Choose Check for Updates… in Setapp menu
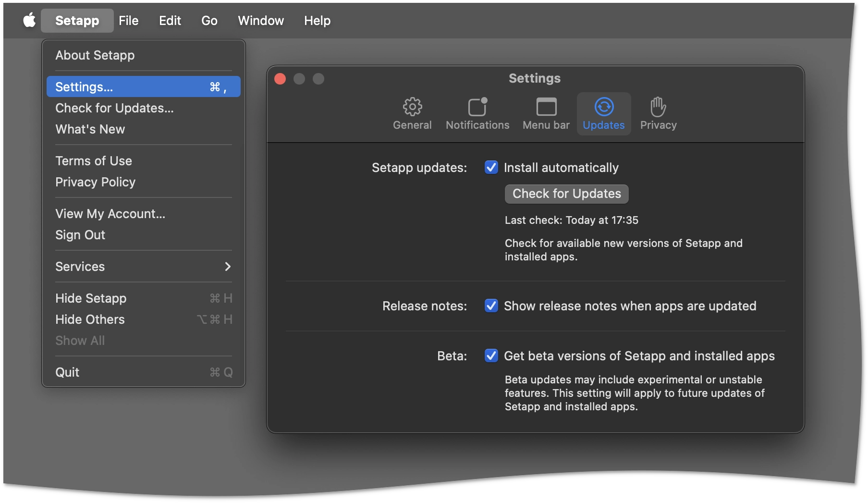 [144, 108]
